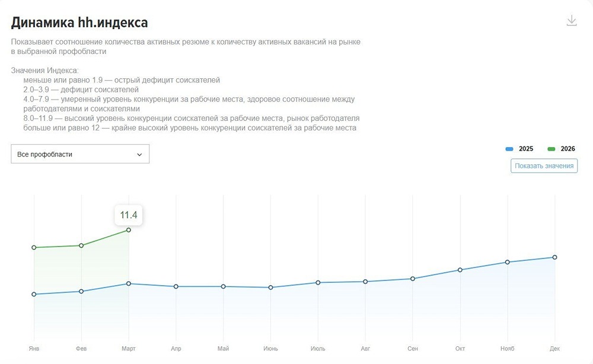This screenshot has width=593, height=364.
Task: Click the «Динамика hh.индекса» heading
Action: pos(79,23)
